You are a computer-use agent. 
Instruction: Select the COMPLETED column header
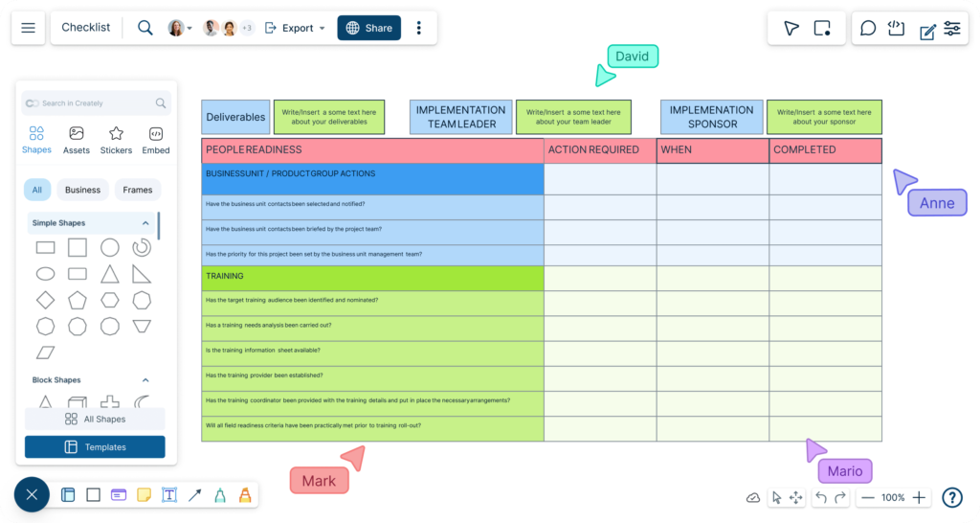click(826, 150)
